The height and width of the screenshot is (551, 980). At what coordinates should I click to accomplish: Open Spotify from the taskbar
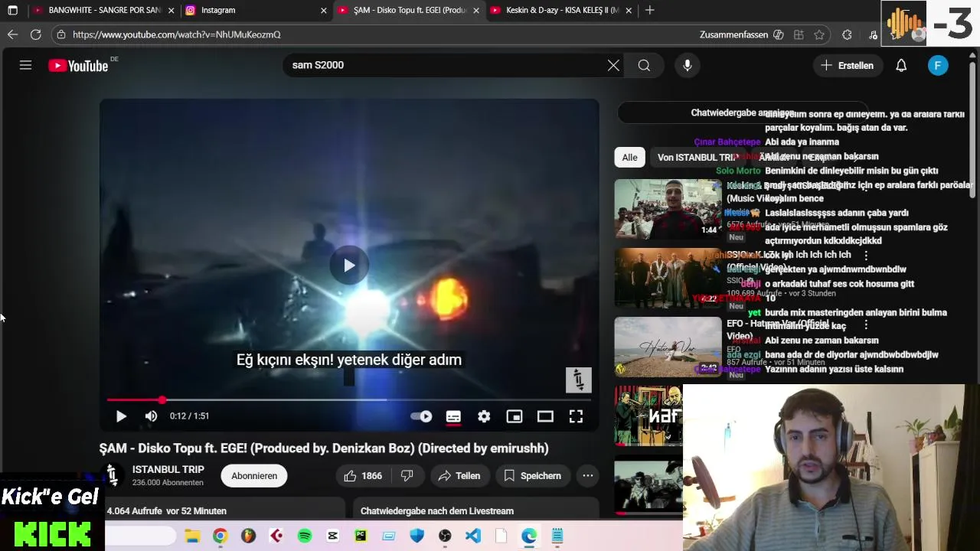tap(305, 536)
